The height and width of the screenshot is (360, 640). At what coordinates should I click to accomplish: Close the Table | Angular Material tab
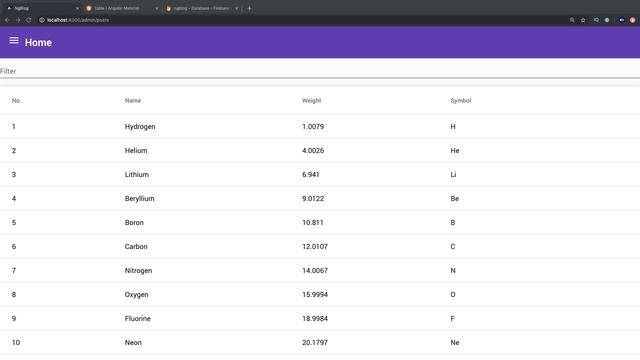[x=157, y=8]
